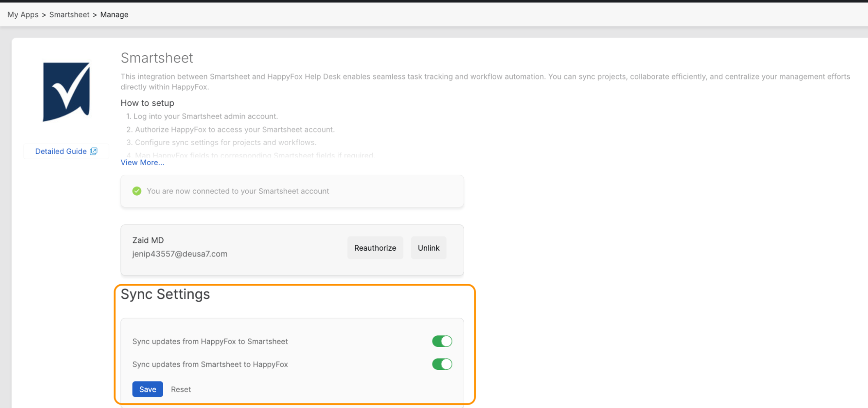Viewport: 868px width, 408px height.
Task: Unlink the Smartsheet account
Action: point(429,248)
